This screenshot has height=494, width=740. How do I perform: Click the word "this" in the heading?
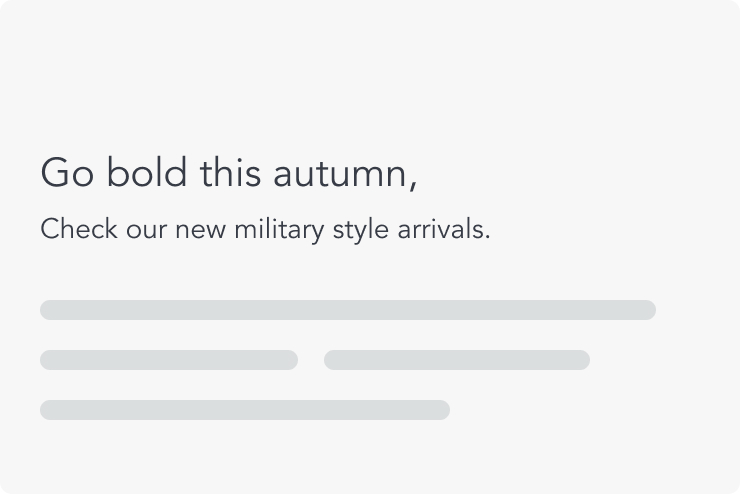click(229, 173)
